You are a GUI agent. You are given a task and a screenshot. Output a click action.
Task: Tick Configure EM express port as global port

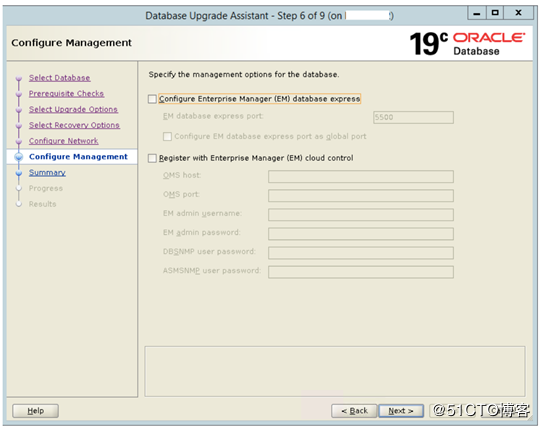coord(167,137)
